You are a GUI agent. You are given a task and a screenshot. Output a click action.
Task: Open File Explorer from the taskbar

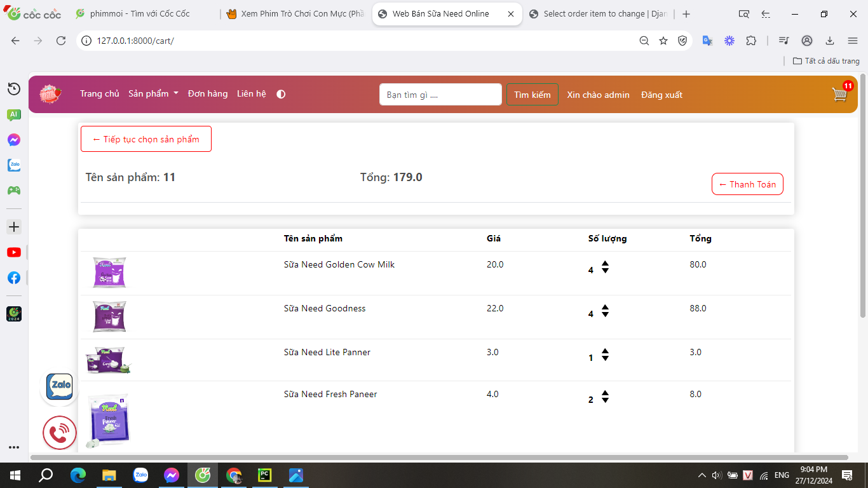click(109, 475)
